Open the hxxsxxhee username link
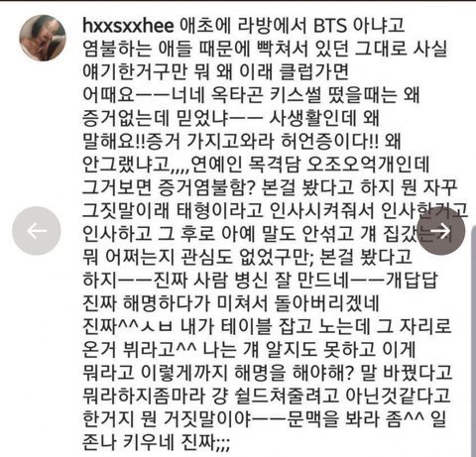 tap(128, 26)
